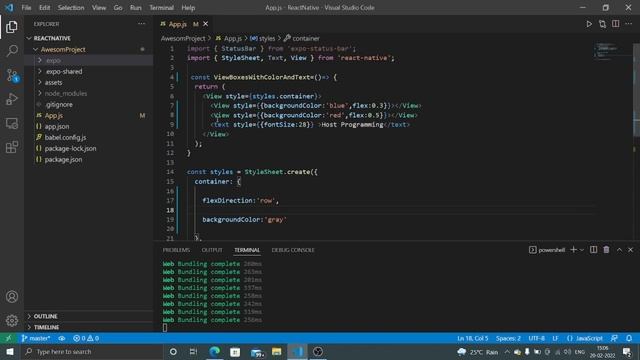Close the terminal panel
This screenshot has width=640, height=360.
[631, 250]
